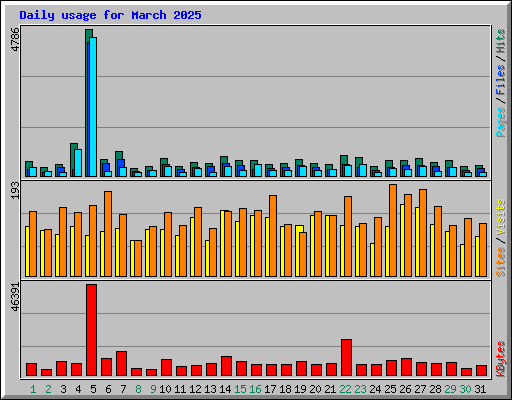
Task: Click day label 2 on the x-axis
Action: (48, 389)
